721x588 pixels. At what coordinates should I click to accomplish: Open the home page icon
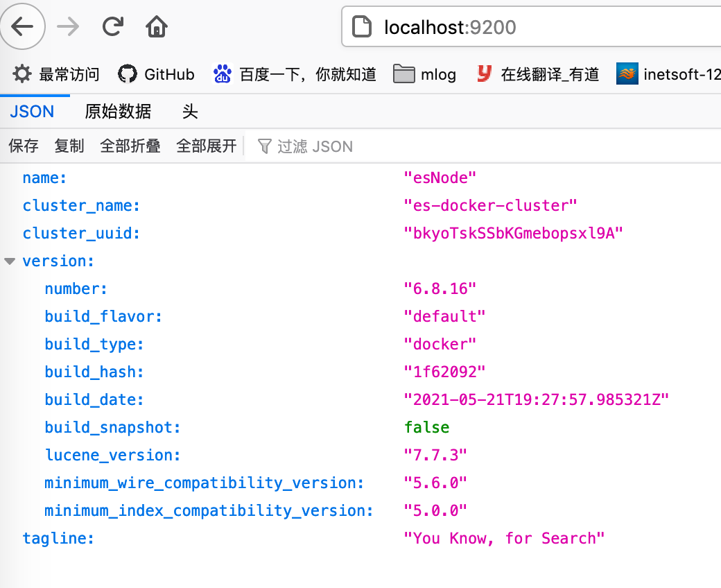[x=157, y=26]
